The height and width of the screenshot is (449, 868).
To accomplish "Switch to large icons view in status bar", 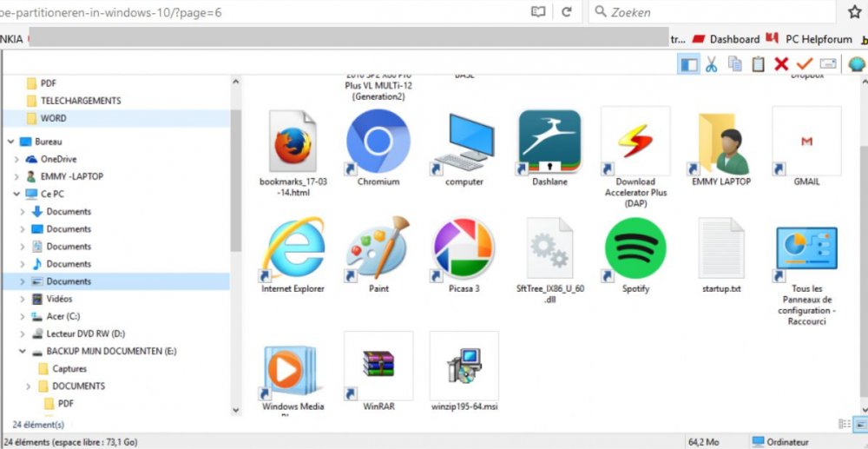I will pos(860,424).
